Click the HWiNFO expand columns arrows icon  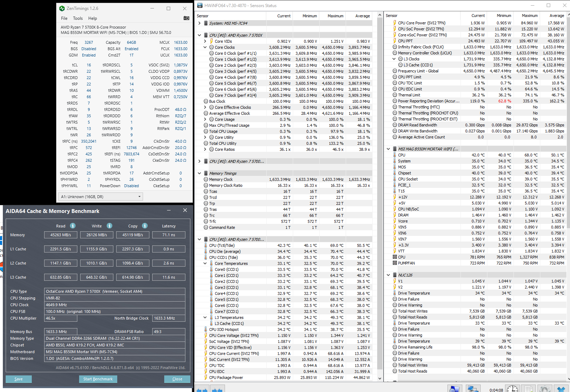pyautogui.click(x=202, y=390)
